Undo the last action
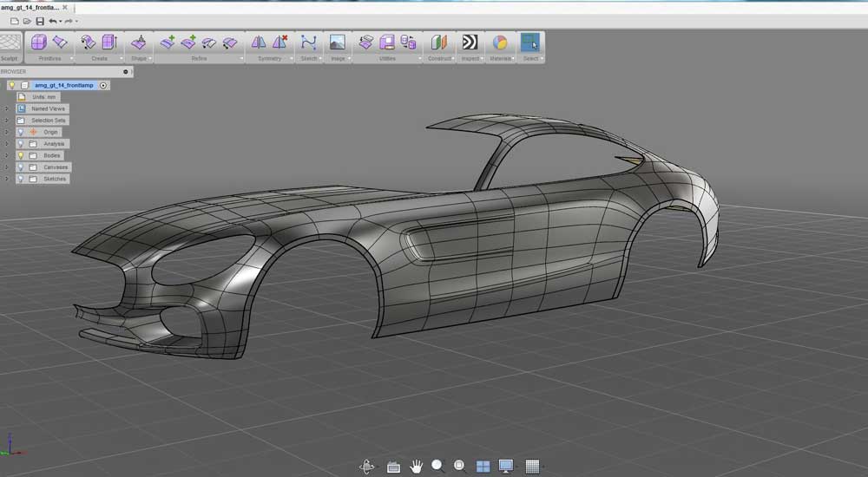Image resolution: width=868 pixels, height=477 pixels. [x=53, y=21]
